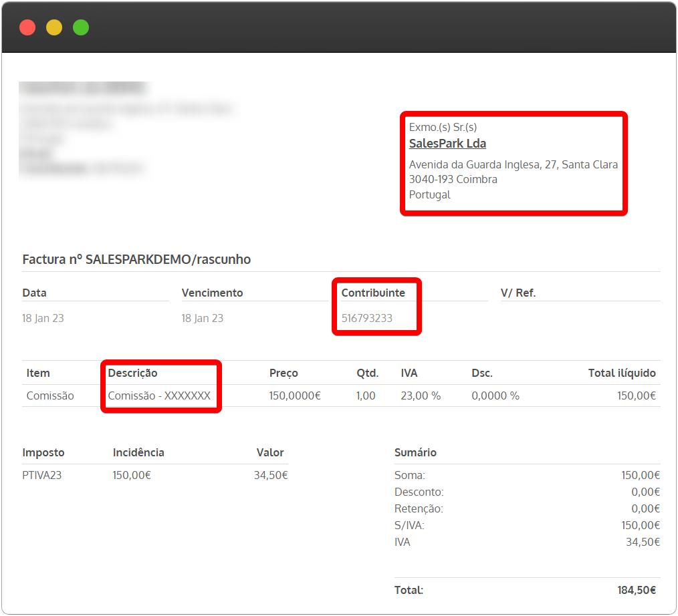Select the postal code 3040-193 Coimbra

pos(453,179)
